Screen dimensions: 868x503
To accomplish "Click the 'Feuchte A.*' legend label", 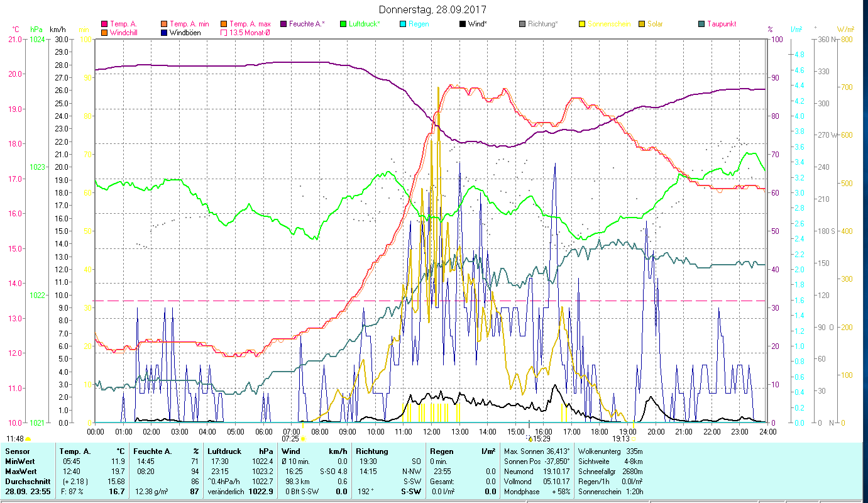I will tap(307, 24).
